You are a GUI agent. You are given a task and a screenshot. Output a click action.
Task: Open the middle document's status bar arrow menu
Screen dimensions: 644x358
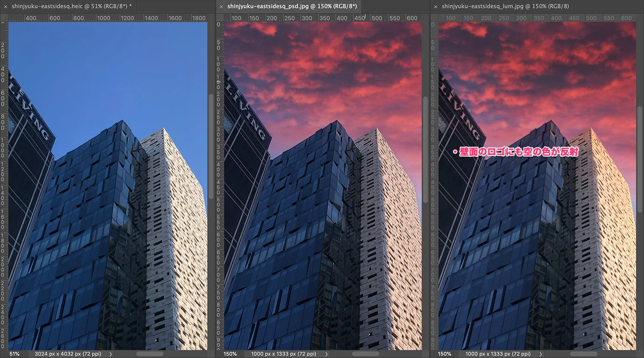(326, 354)
